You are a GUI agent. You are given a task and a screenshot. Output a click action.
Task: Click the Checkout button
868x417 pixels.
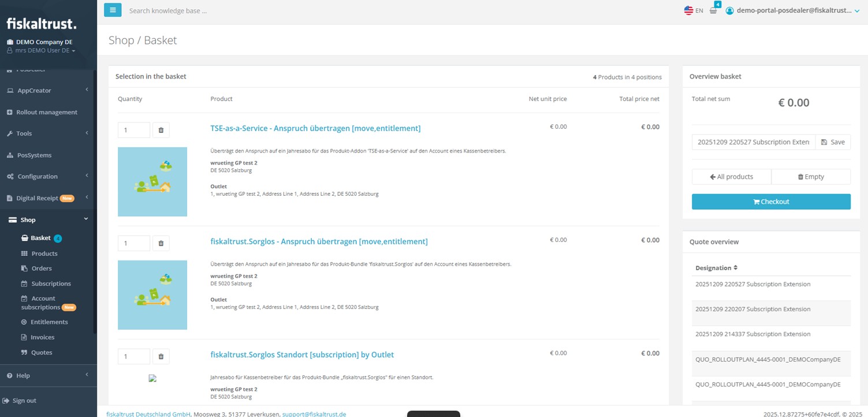click(771, 201)
